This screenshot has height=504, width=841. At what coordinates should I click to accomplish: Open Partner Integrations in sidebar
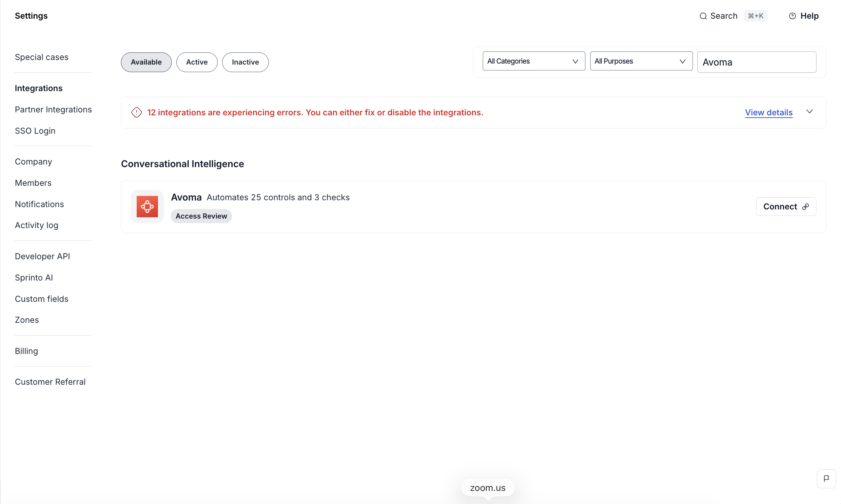(x=53, y=109)
